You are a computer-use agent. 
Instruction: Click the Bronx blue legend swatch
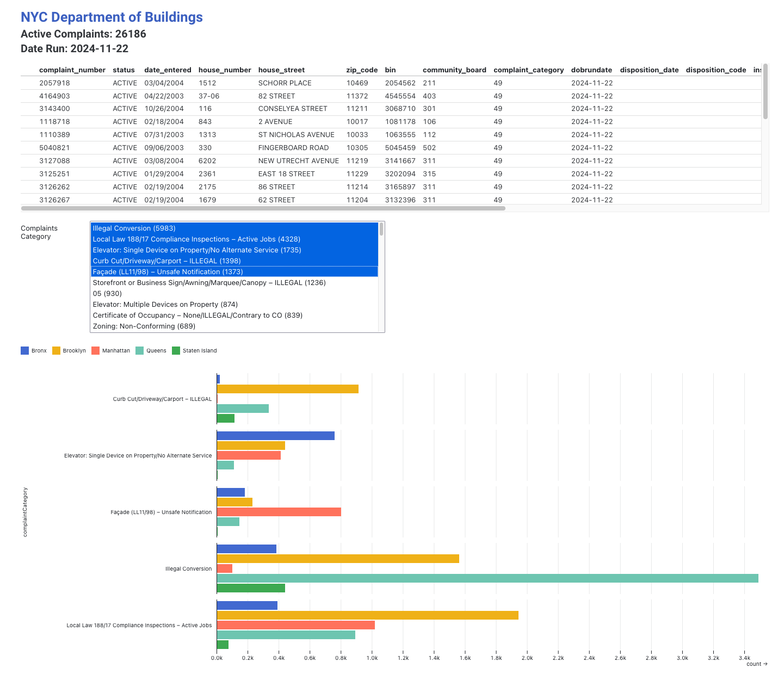point(24,351)
